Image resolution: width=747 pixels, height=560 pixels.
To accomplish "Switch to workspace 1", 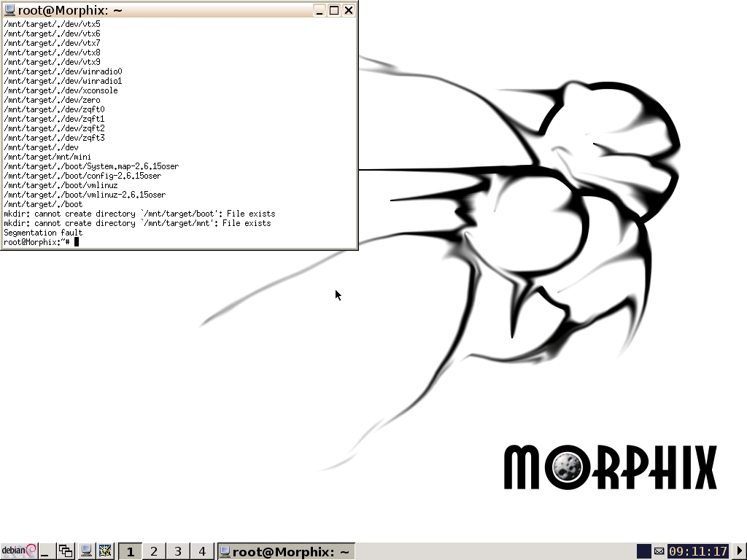I will point(131,551).
